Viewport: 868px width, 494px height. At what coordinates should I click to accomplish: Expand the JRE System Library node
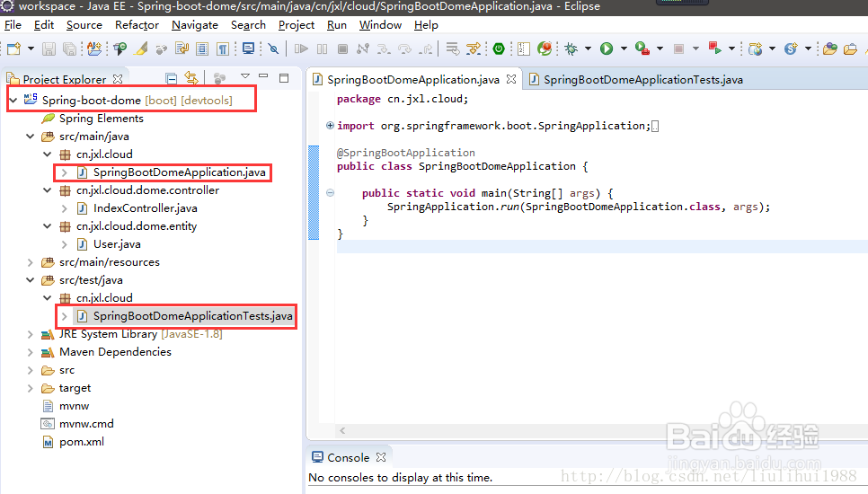click(x=31, y=334)
